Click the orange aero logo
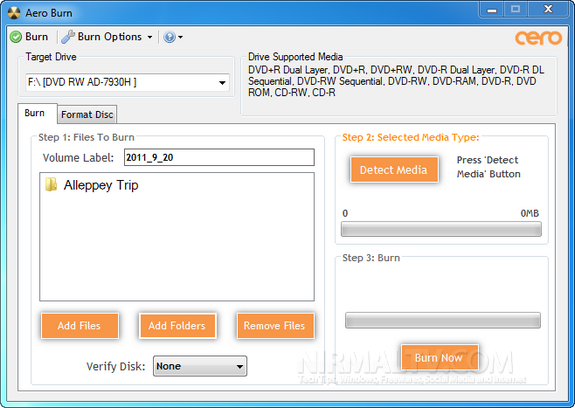This screenshot has height=408, width=575. pos(538,37)
